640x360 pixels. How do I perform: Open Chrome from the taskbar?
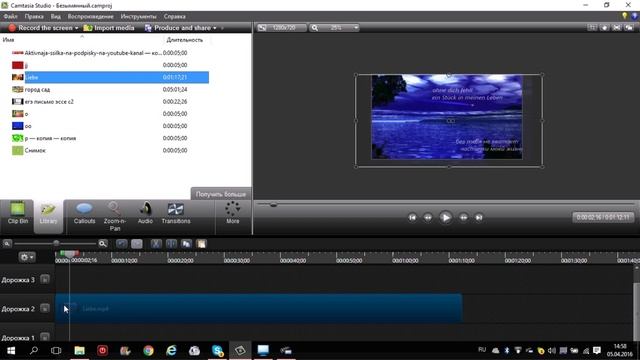(149, 350)
